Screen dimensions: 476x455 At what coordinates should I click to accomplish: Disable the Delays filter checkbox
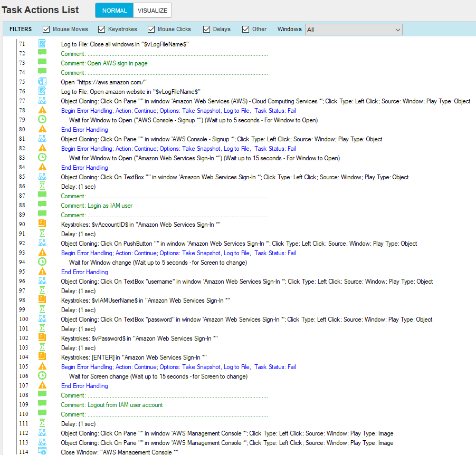(207, 30)
